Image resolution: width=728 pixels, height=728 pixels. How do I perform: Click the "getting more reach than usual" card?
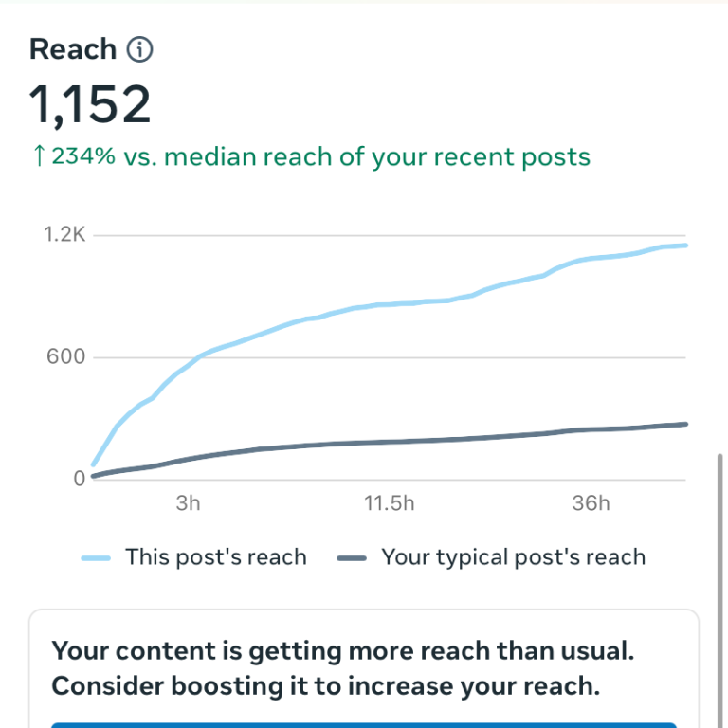364,668
